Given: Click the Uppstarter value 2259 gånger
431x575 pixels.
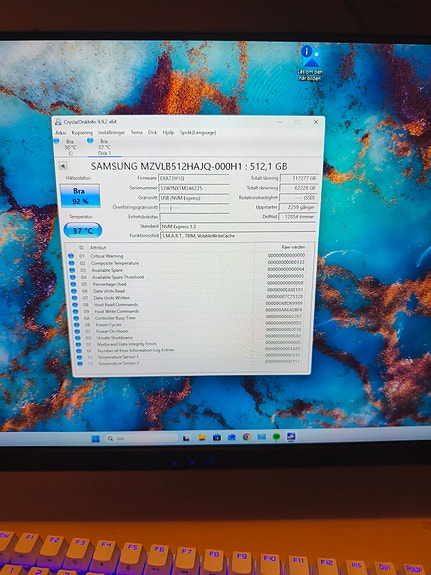Looking at the screenshot, I should click(x=297, y=208).
